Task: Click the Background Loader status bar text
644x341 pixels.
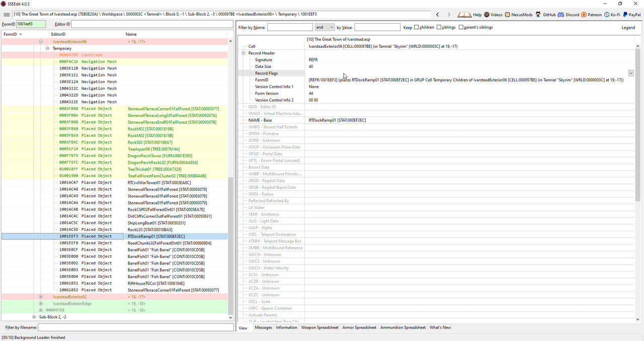Action: pyautogui.click(x=33, y=337)
